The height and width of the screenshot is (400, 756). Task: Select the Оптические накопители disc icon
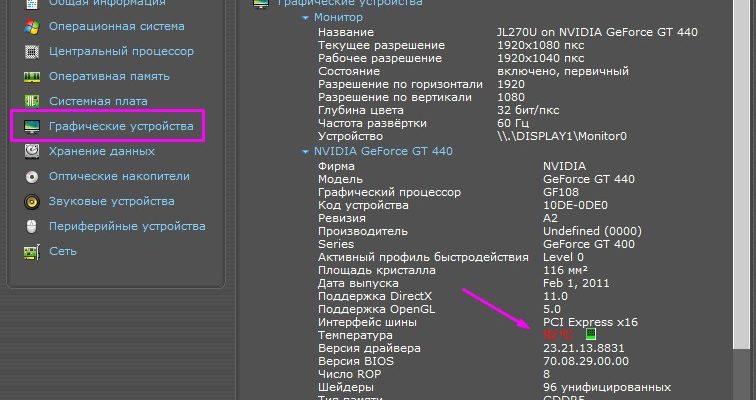coord(32,176)
